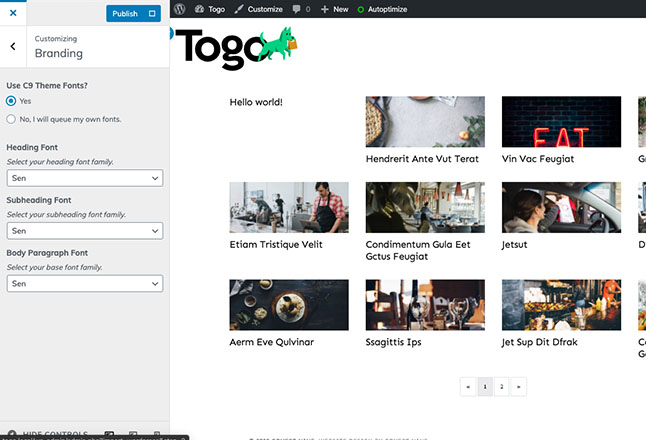Screen dimensions: 646x440
Task: Open the Etiam Tristique Velit thumbnail
Action: (289, 207)
